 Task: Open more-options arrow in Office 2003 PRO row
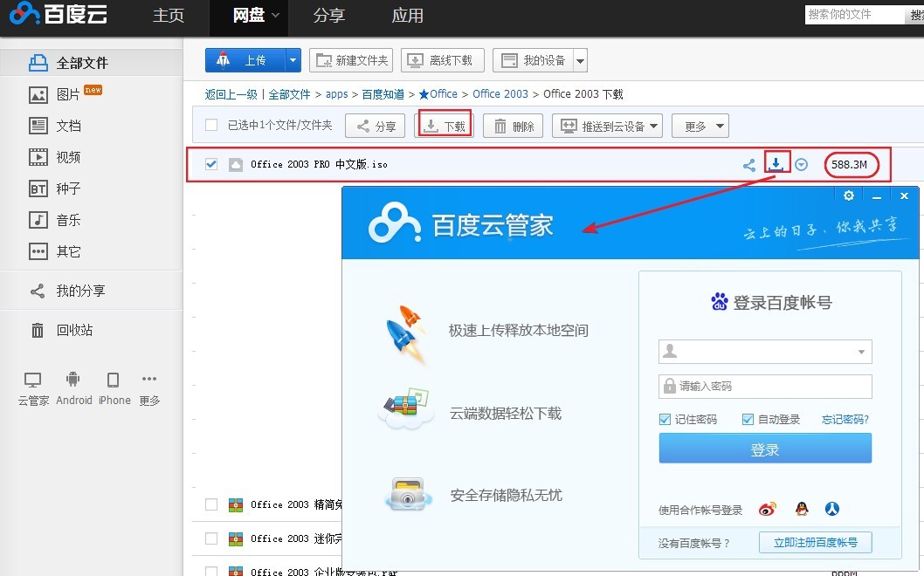801,164
